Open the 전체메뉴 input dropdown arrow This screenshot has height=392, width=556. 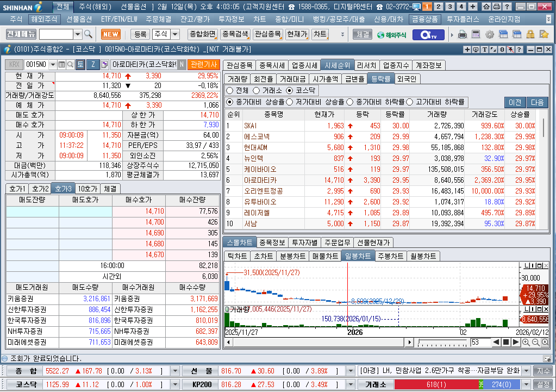pyautogui.click(x=78, y=34)
